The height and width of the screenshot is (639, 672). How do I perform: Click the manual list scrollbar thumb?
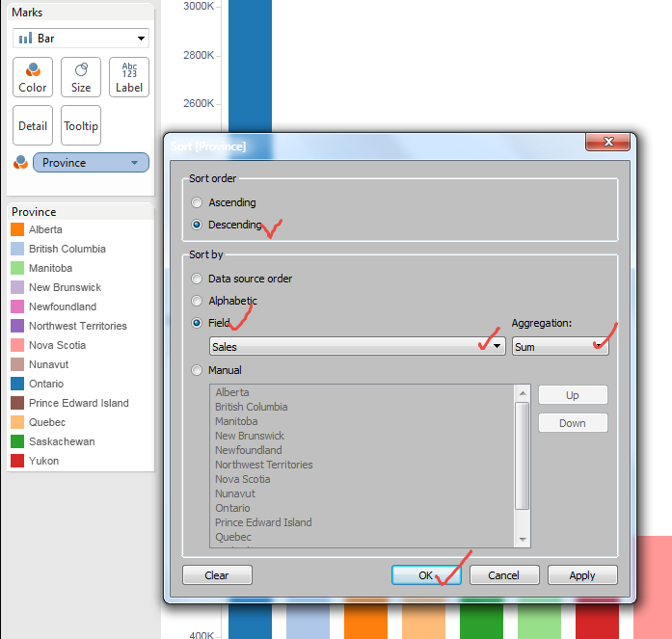[x=522, y=456]
